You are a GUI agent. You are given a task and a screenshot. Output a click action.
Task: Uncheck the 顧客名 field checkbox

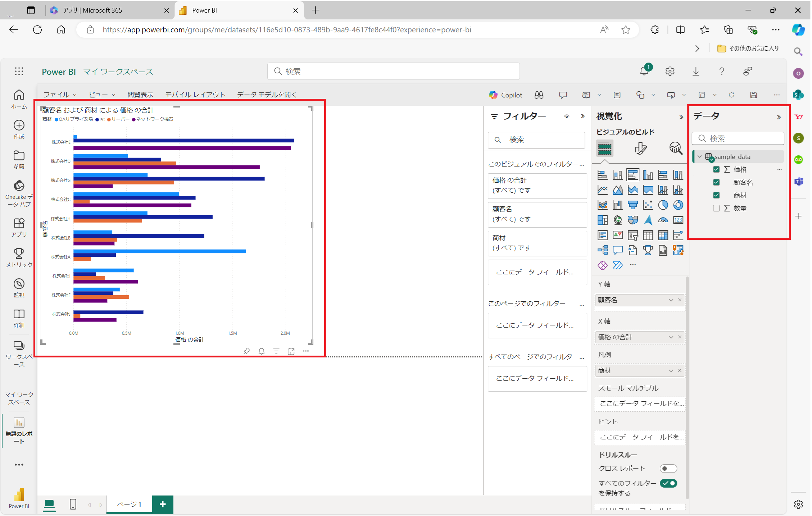(716, 182)
